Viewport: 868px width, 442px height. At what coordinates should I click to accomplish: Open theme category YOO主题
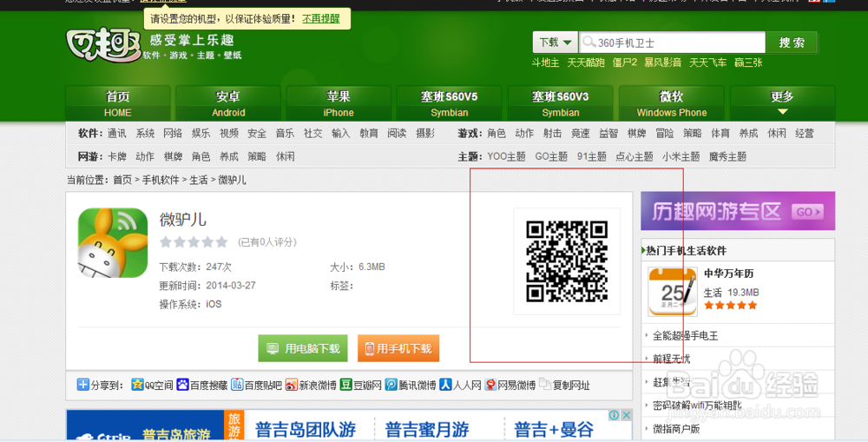(507, 157)
